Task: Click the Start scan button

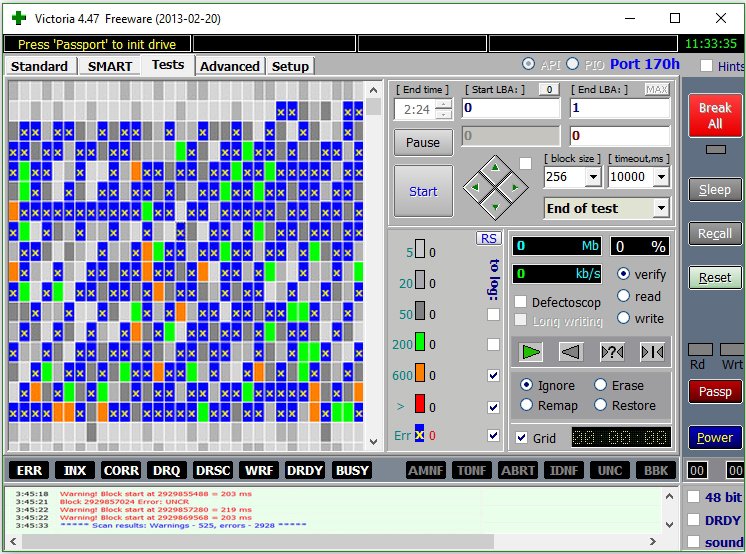Action: pos(423,191)
